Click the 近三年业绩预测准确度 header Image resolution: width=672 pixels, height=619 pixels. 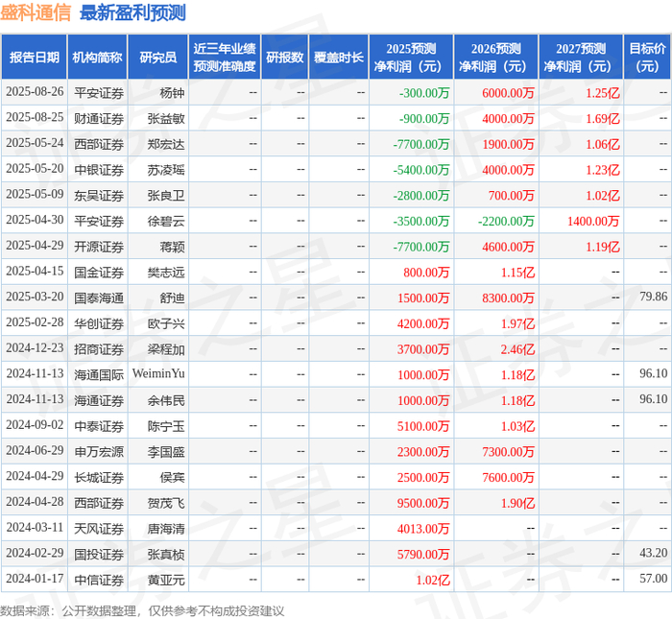[x=225, y=57]
